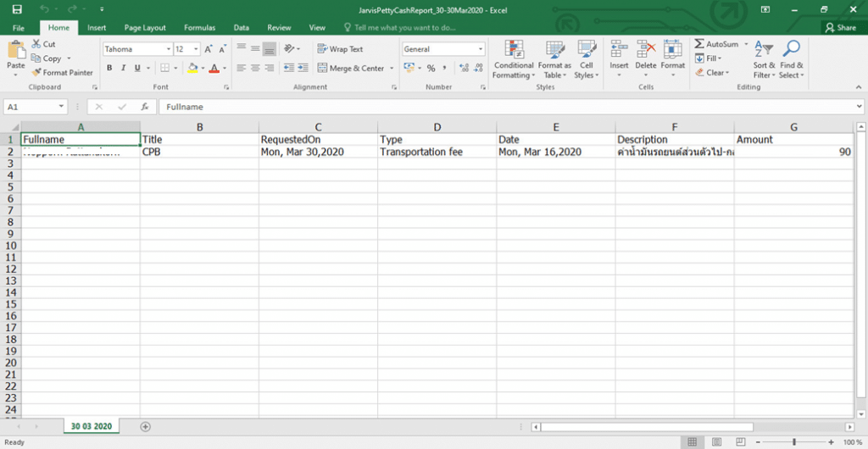Image resolution: width=868 pixels, height=449 pixels.
Task: Toggle Bottom Align button
Action: (269, 48)
